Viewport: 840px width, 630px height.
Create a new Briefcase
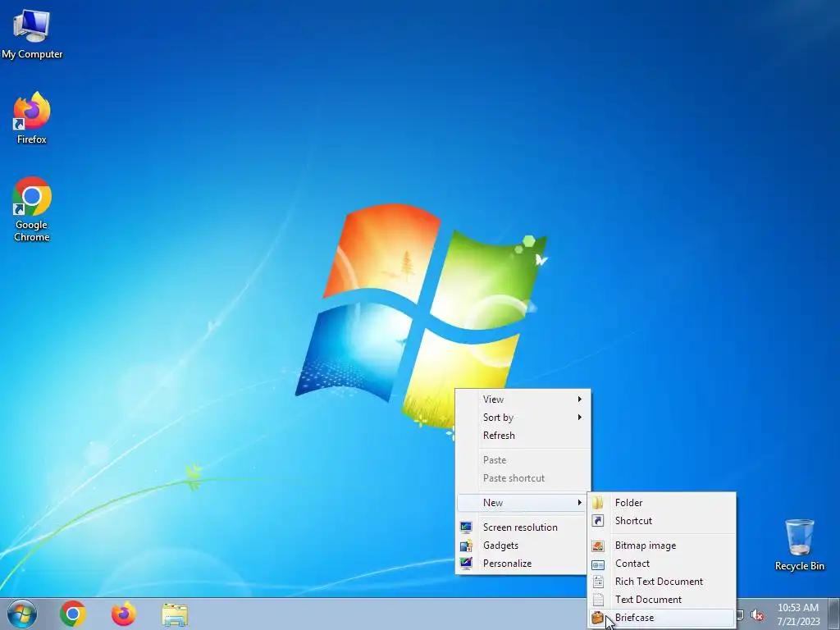click(x=662, y=618)
